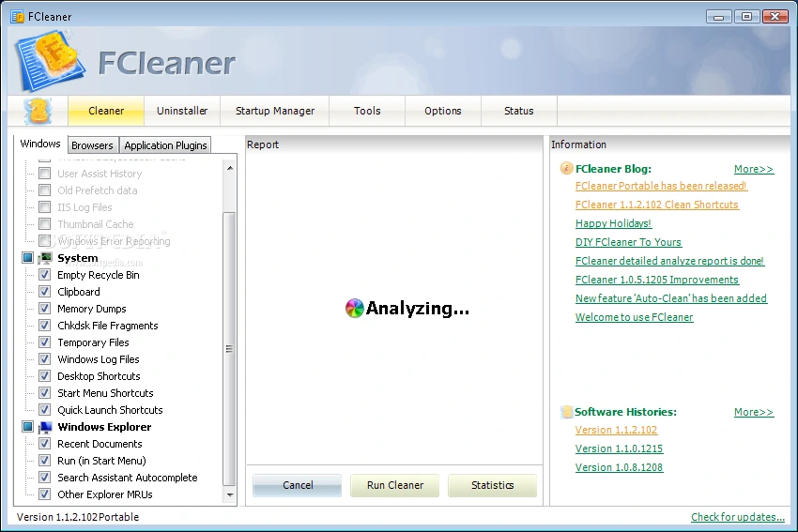Click the Software Histories note icon

click(x=566, y=412)
